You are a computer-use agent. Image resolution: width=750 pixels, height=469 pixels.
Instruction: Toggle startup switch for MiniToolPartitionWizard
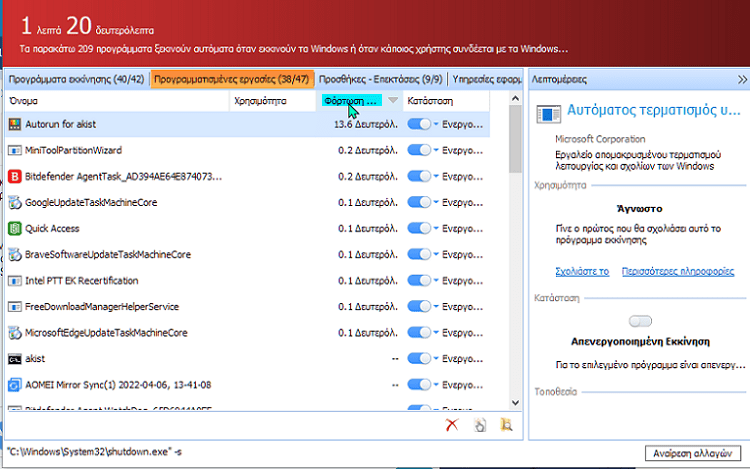tap(419, 150)
